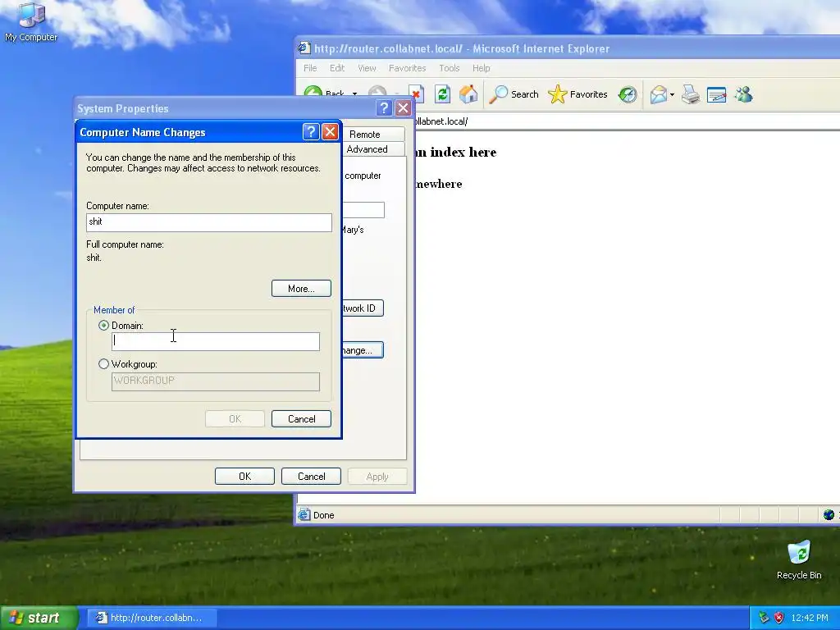Click the Computer name text field
The height and width of the screenshot is (630, 840).
209,222
